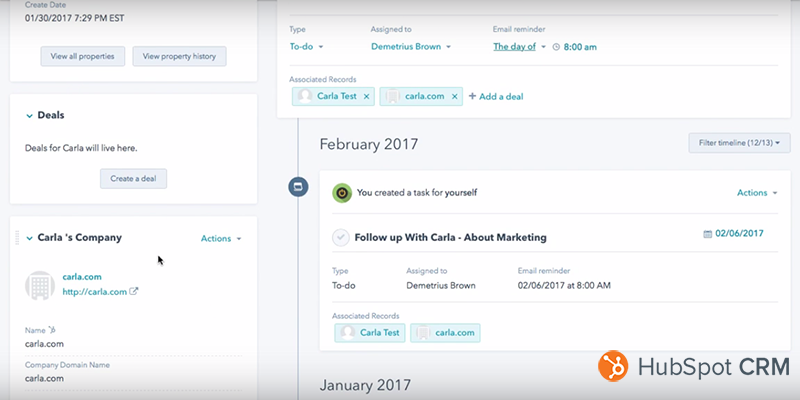The image size is (800, 400).
Task: Open the To-do type dropdown
Action: click(x=306, y=47)
